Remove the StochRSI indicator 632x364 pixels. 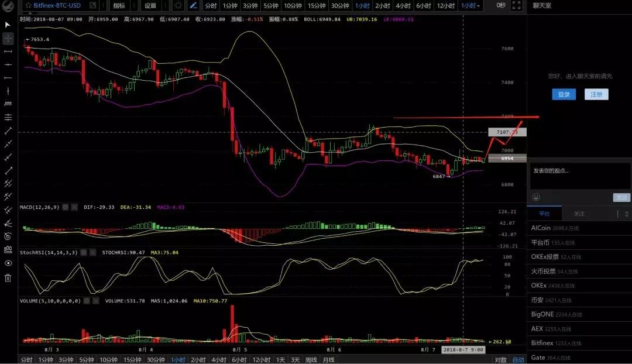92,252
